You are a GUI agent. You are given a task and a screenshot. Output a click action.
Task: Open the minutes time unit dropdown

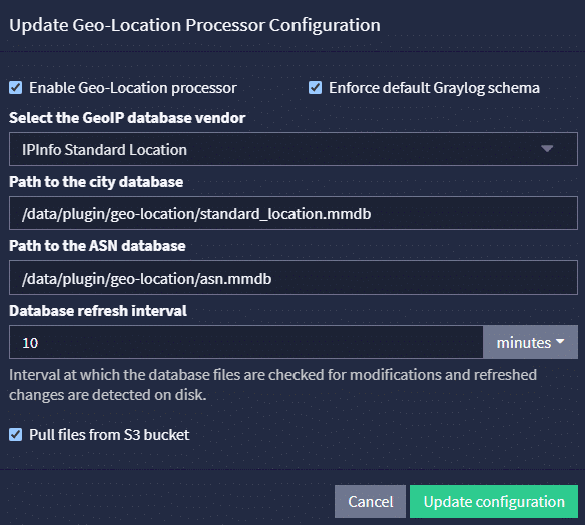pyautogui.click(x=530, y=342)
